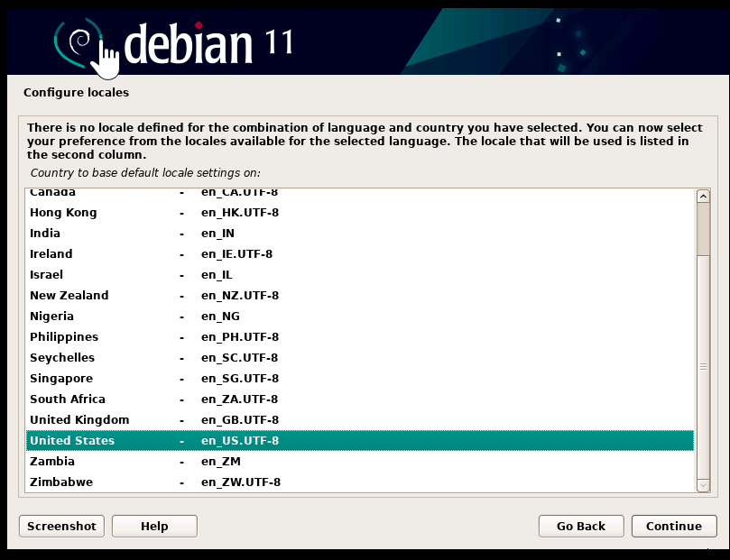The width and height of the screenshot is (730, 560).
Task: Select Seychelles en_SC.UTF-8 row
Action: tap(360, 358)
